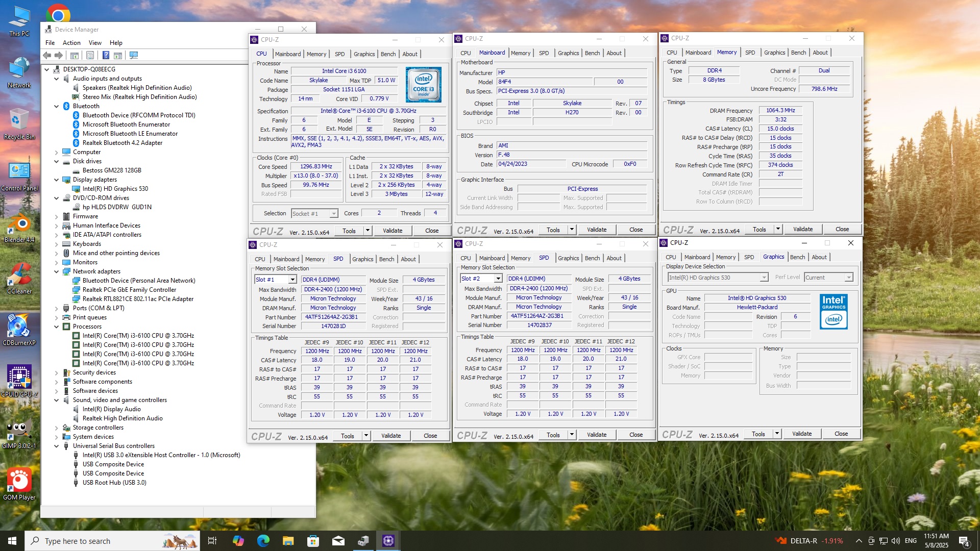Click the ENG language indicator in the tray
980x551 pixels.
tap(911, 541)
